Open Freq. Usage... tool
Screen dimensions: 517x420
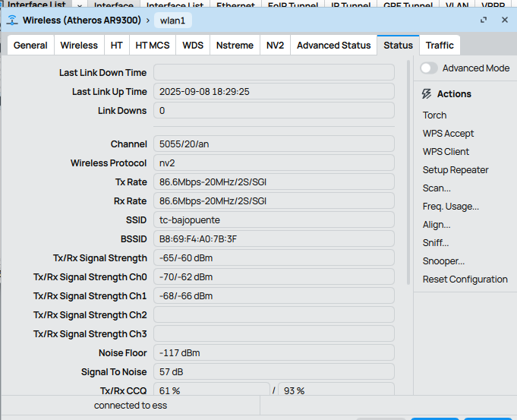point(450,207)
